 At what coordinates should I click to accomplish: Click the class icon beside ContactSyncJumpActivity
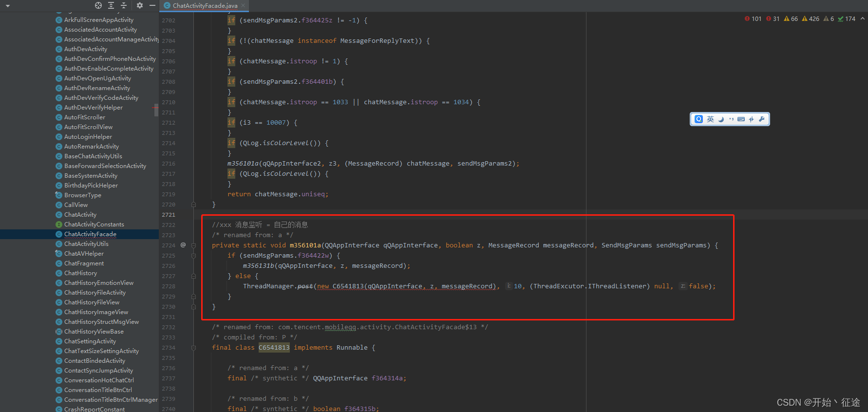(x=59, y=371)
